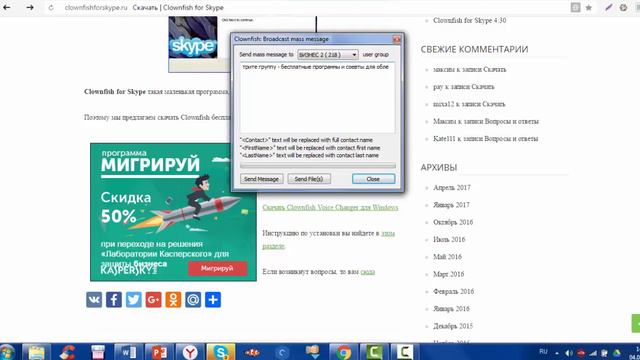Open the white Camtasia recorder taskbar icon
Image resolution: width=640 pixels, height=360 pixels.
point(404,352)
